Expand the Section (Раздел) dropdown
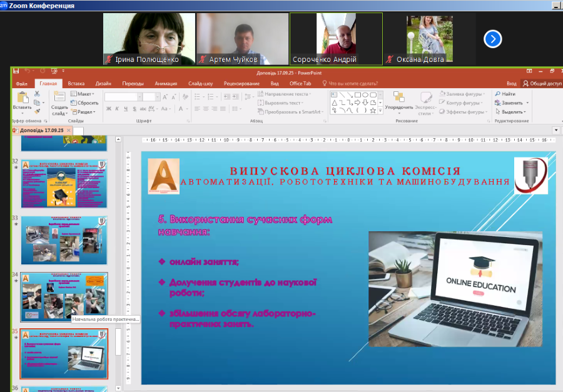This screenshot has height=392, width=563. [x=84, y=112]
